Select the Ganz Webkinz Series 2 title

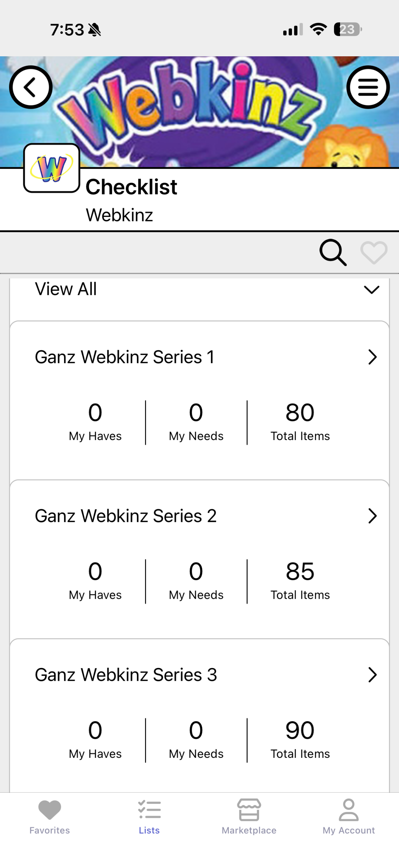[x=126, y=516]
